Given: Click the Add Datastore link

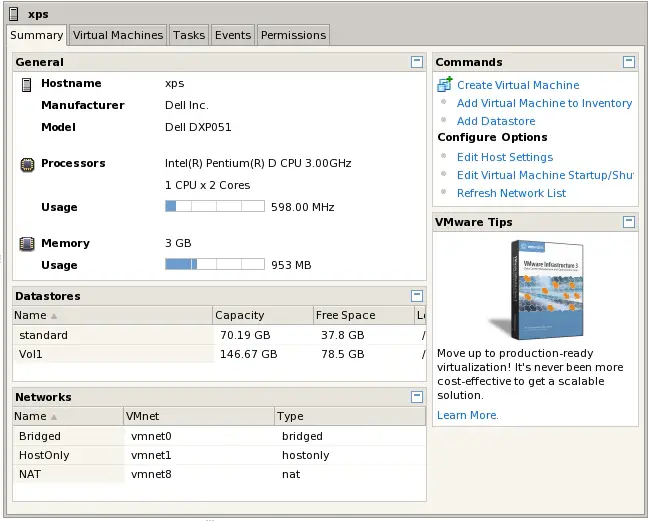Looking at the screenshot, I should coord(496,121).
